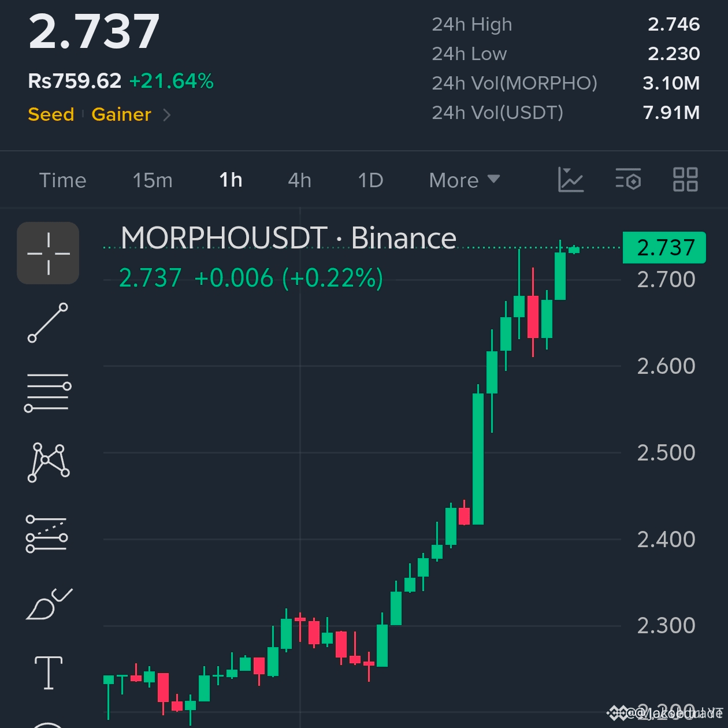Switch to the 1D interval
This screenshot has height=728, width=728.
(x=370, y=180)
